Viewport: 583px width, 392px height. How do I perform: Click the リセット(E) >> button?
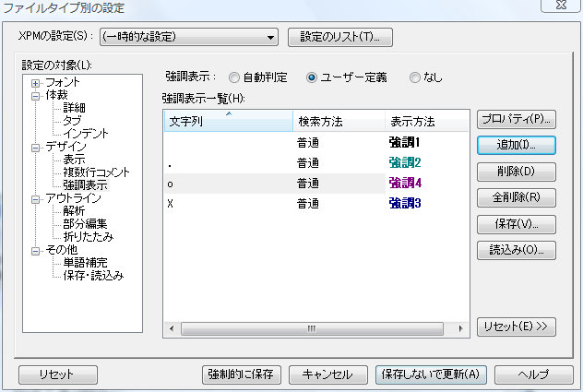516,327
